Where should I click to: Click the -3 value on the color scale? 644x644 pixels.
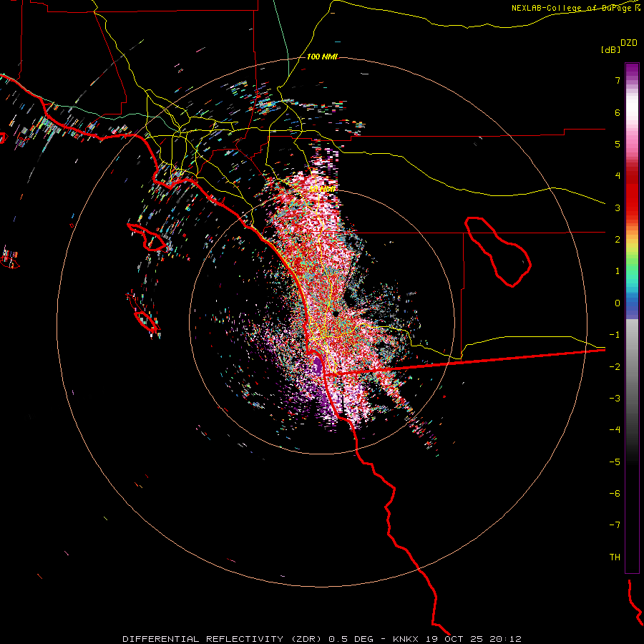coord(615,399)
